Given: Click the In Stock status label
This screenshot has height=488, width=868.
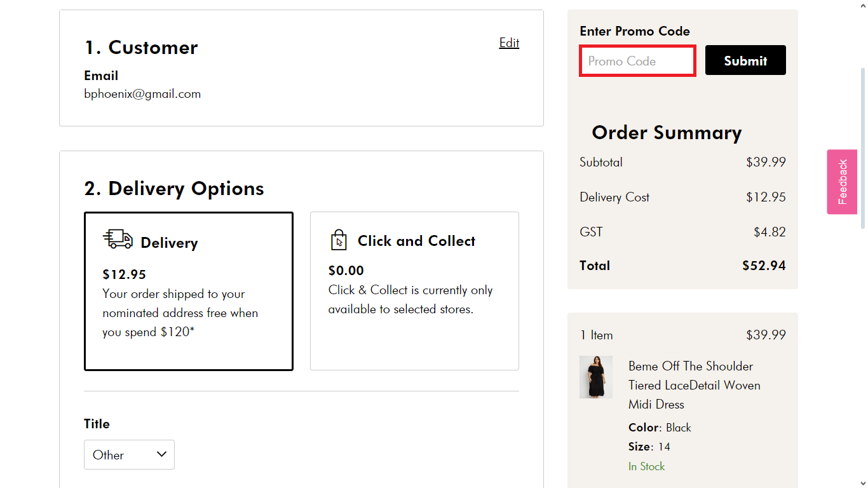Looking at the screenshot, I should (x=646, y=466).
